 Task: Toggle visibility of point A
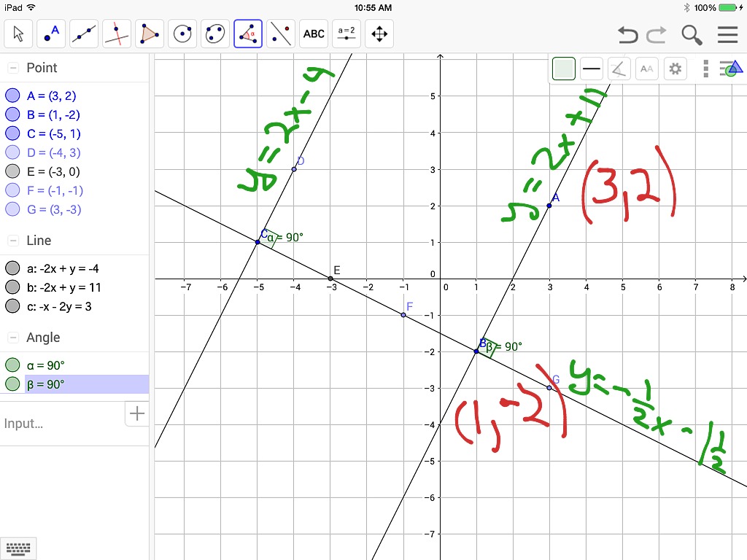[x=12, y=96]
